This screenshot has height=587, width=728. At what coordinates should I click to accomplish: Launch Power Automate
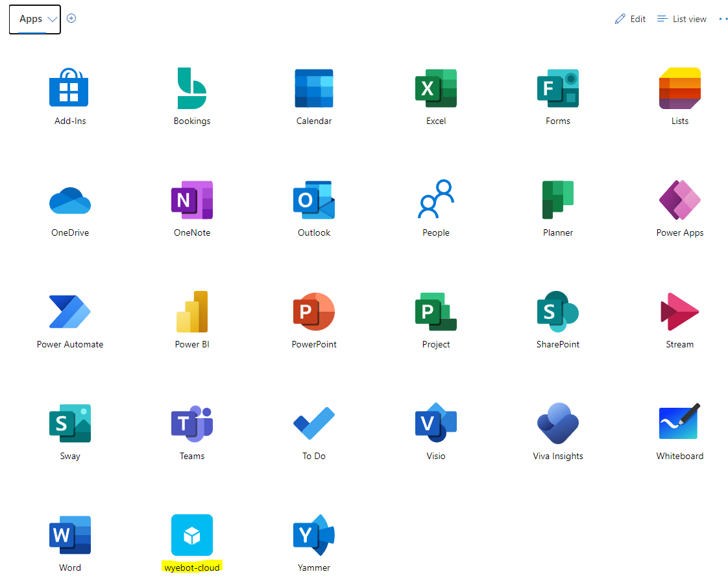[x=70, y=312]
